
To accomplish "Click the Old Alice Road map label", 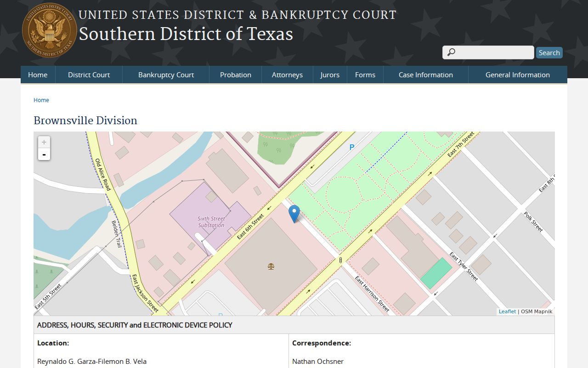I will [x=103, y=174].
